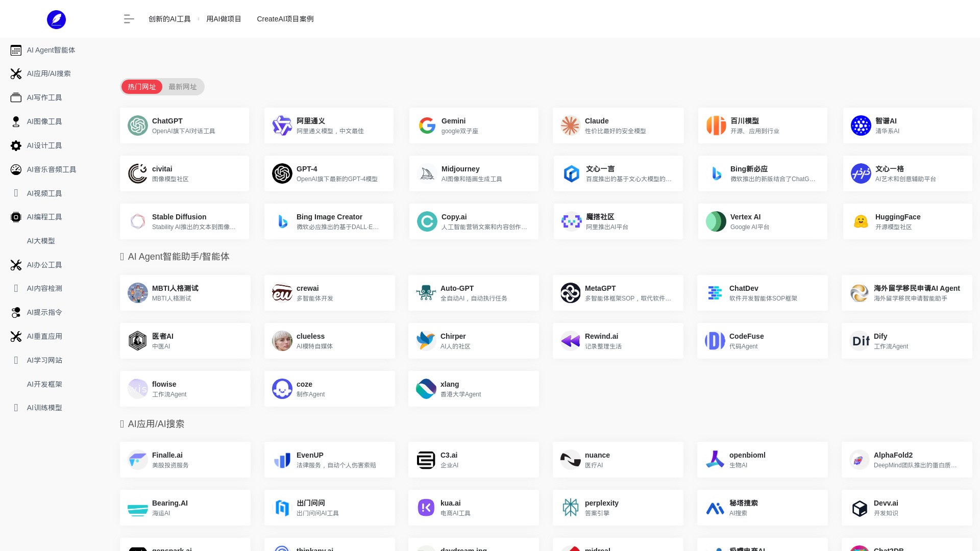Open the Claude starburst icon
Viewport: 980px width, 551px height.
point(570,126)
